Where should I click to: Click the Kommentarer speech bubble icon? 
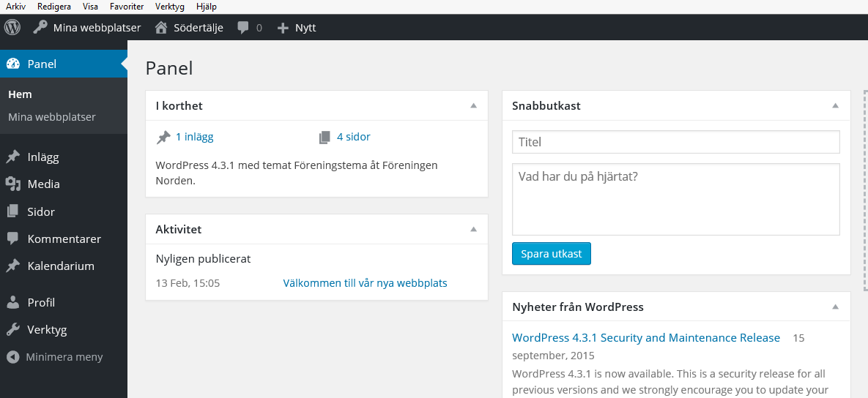12,239
